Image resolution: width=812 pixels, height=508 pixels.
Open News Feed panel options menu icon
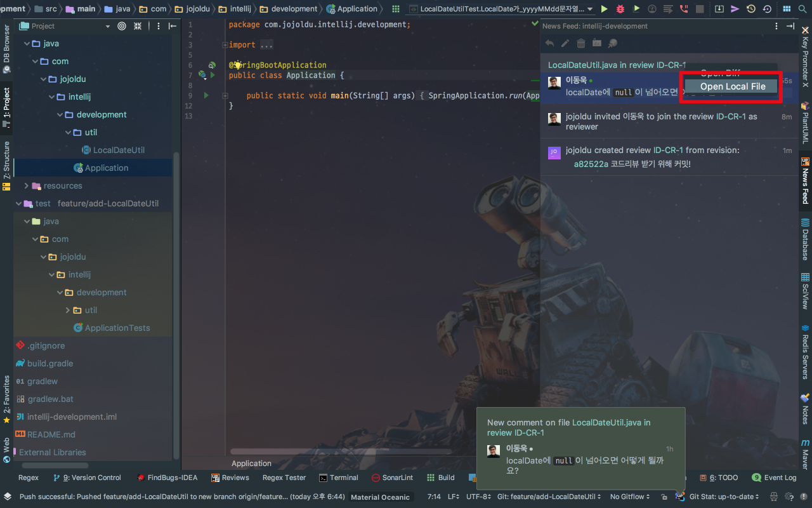click(776, 26)
